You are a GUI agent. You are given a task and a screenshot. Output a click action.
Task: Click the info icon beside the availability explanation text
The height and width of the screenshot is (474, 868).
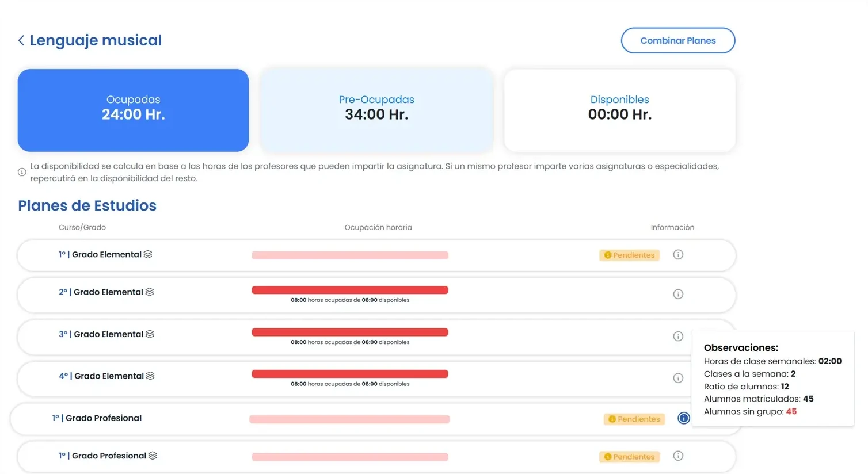click(x=21, y=171)
